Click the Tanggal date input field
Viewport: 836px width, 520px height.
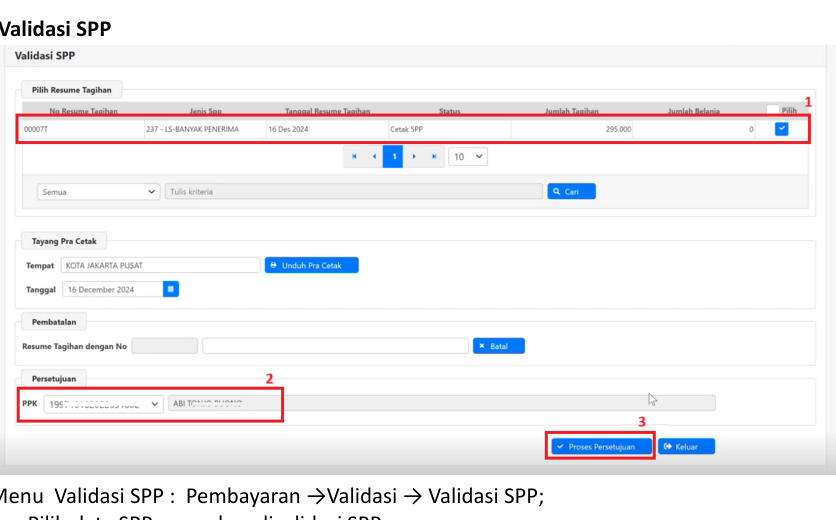tap(111, 289)
